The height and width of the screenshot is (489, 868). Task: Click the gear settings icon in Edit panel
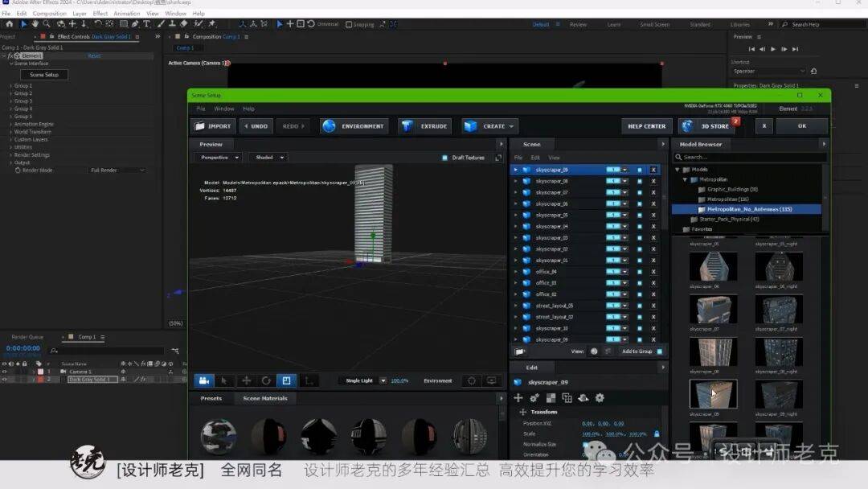600,398
